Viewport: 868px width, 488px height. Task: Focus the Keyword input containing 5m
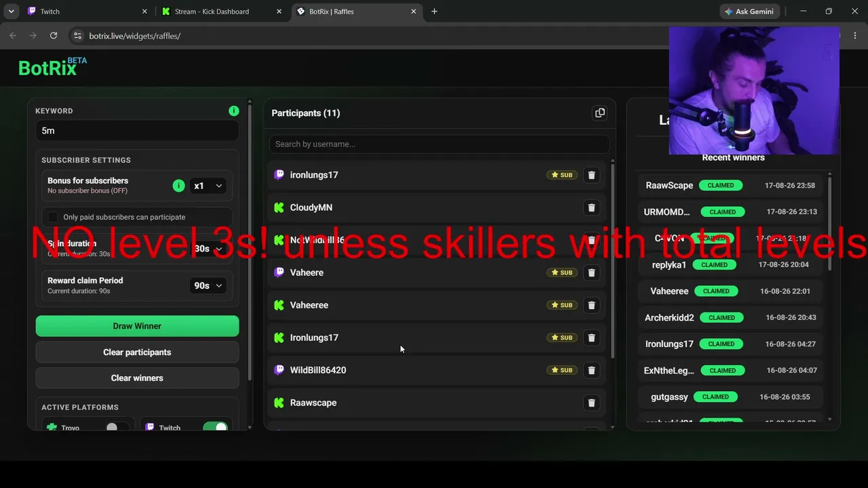click(x=137, y=131)
